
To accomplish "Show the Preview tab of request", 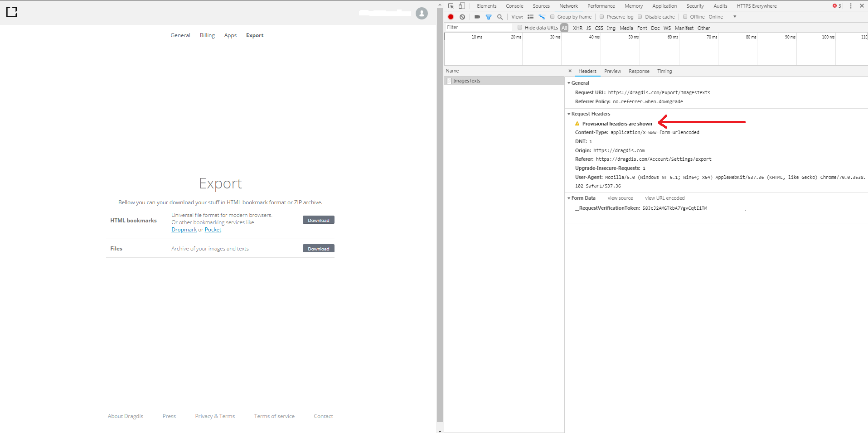I will click(x=612, y=71).
